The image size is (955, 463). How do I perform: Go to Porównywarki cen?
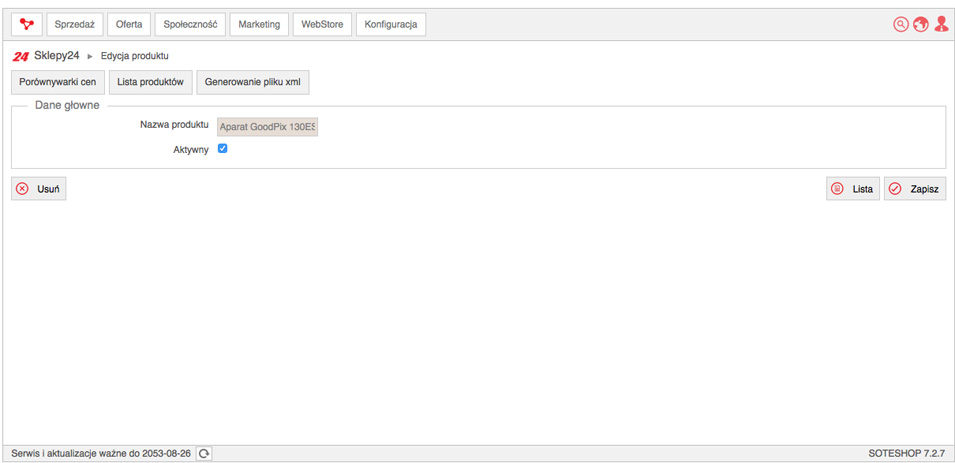pos(58,82)
